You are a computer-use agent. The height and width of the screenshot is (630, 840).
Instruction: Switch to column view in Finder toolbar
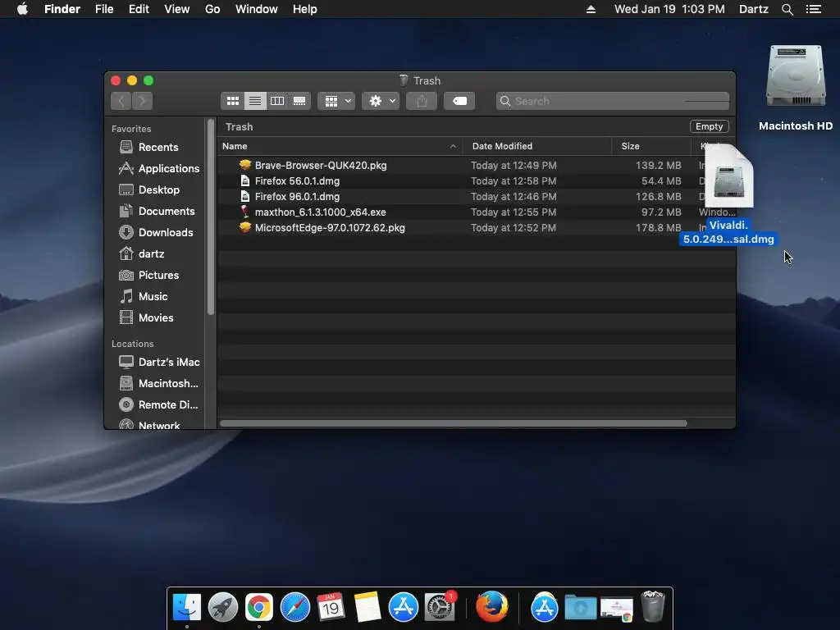[277, 101]
